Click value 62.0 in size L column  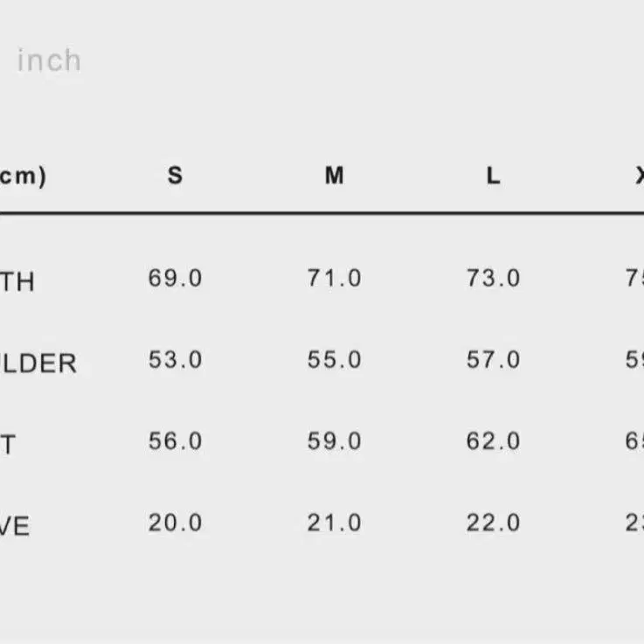(x=494, y=441)
